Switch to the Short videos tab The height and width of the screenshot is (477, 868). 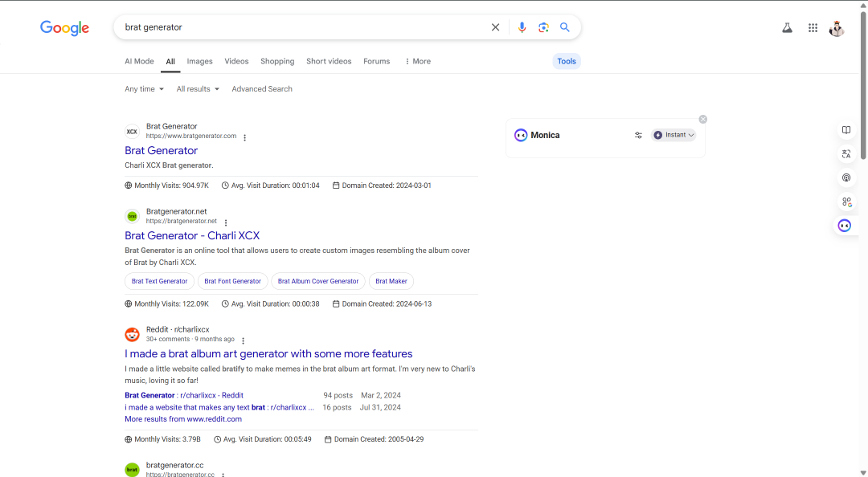329,61
